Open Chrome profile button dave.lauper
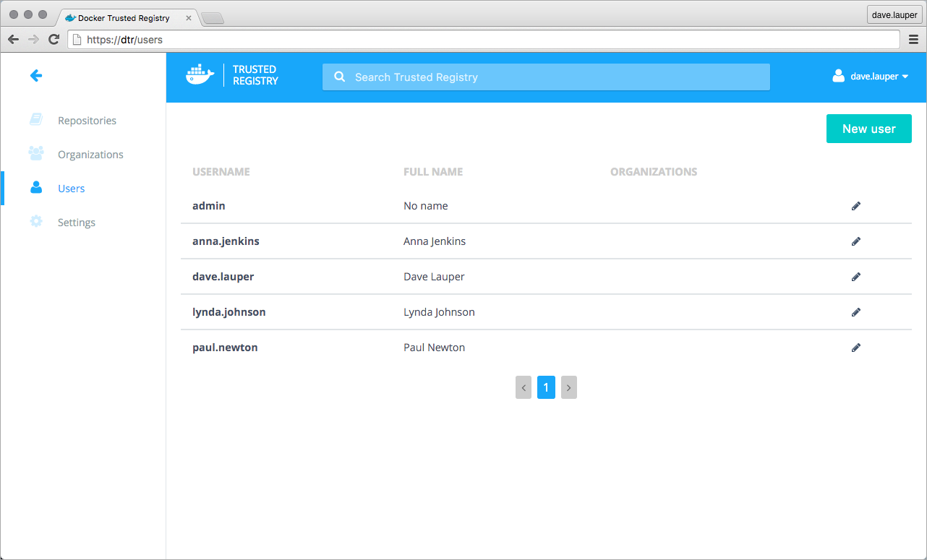Screen dimensions: 927x560 (x=894, y=15)
